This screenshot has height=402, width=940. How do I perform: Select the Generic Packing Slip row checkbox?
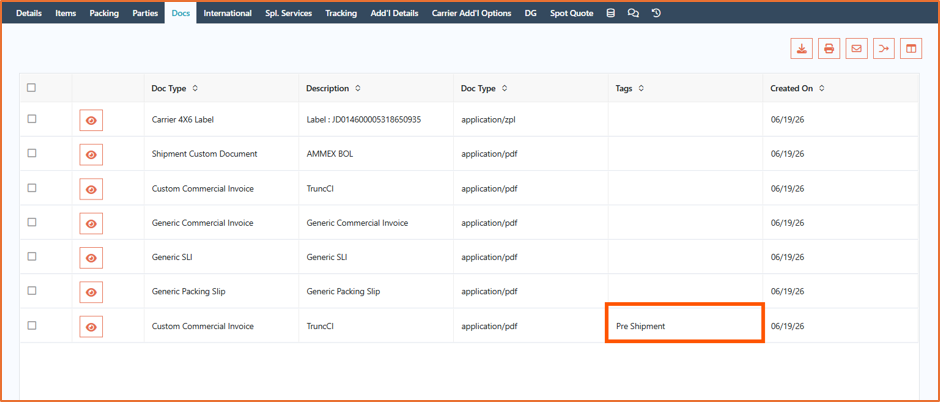click(x=32, y=291)
